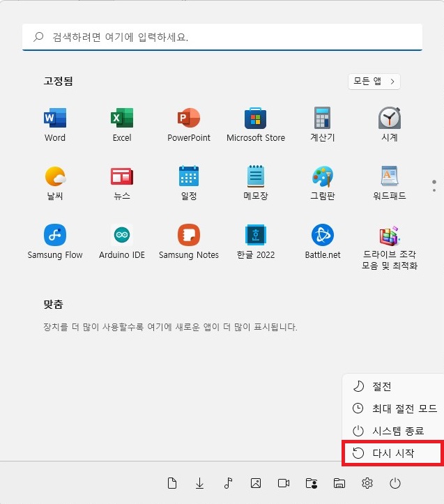Open Arduino IDE app
This screenshot has width=444, height=504.
(x=122, y=241)
